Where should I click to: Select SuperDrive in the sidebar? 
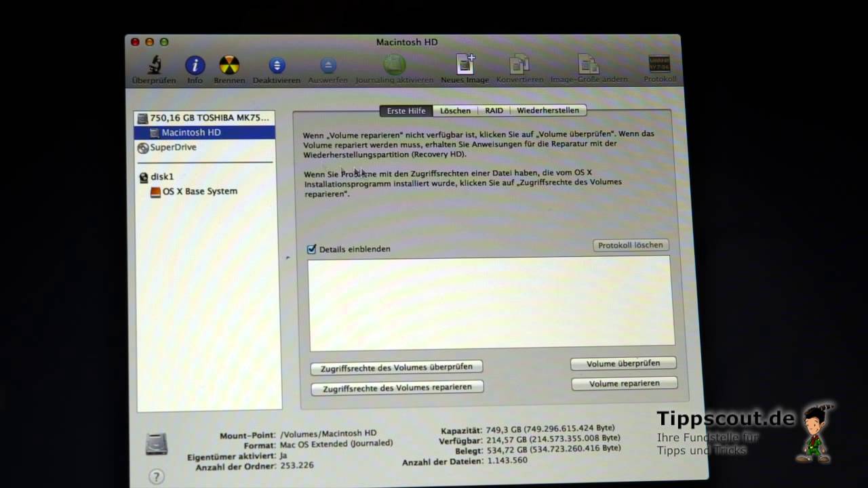point(204,147)
